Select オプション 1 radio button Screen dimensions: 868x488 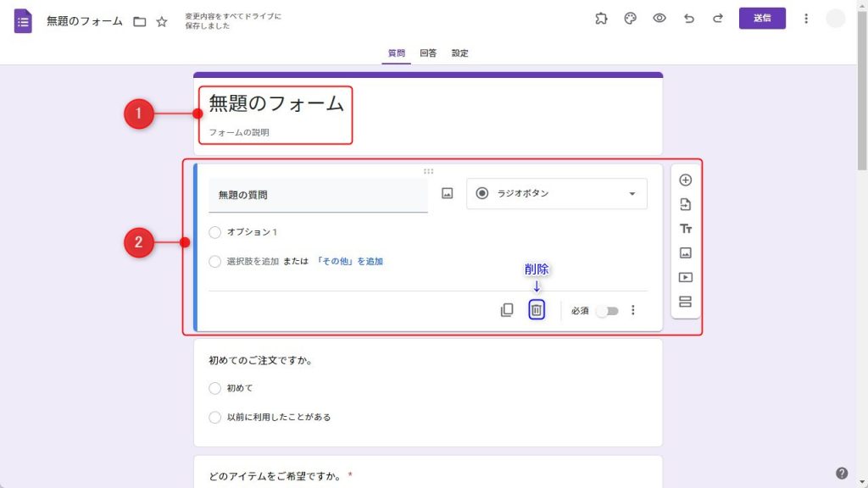tap(214, 232)
